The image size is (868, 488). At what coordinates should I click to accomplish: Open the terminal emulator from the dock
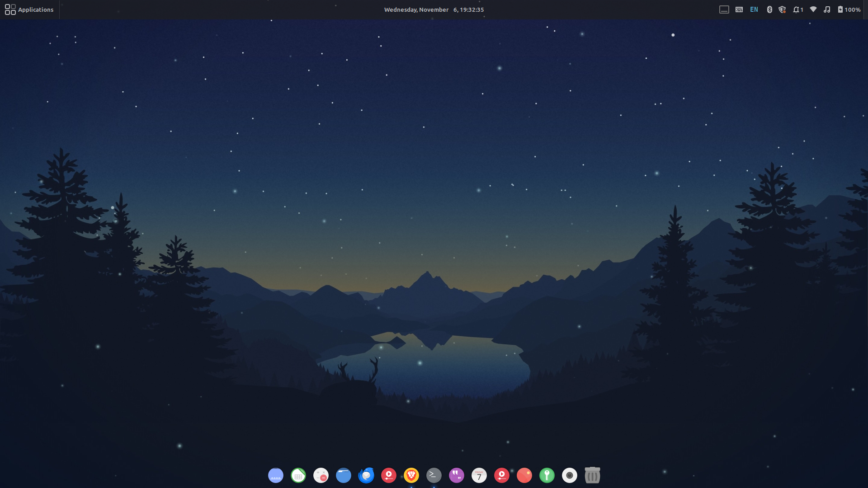point(434,475)
